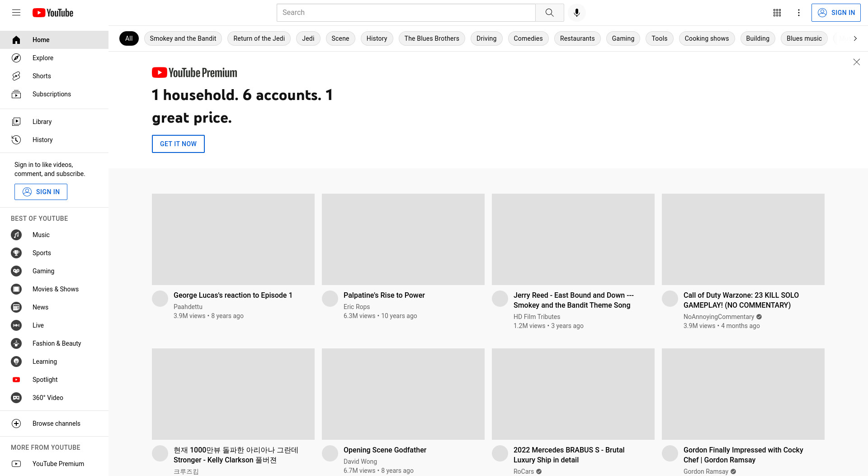Open Palpatine's Rise to Power thumbnail

403,239
